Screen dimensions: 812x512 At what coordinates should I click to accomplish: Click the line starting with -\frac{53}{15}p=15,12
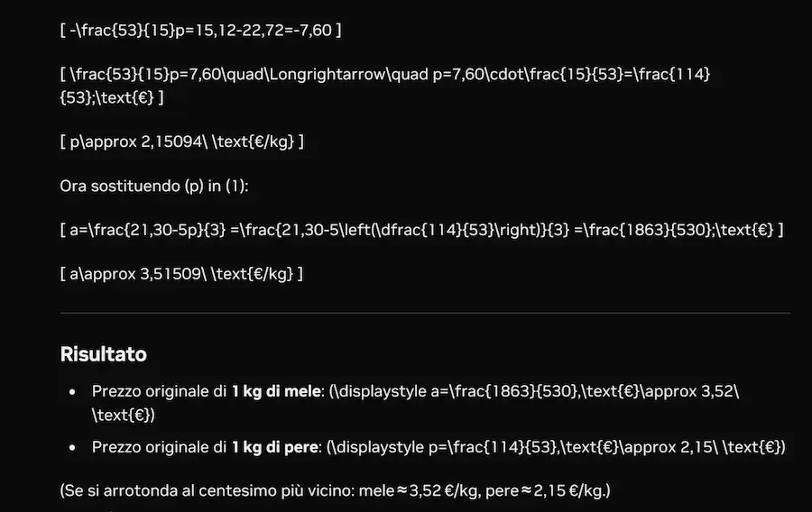tap(200, 30)
